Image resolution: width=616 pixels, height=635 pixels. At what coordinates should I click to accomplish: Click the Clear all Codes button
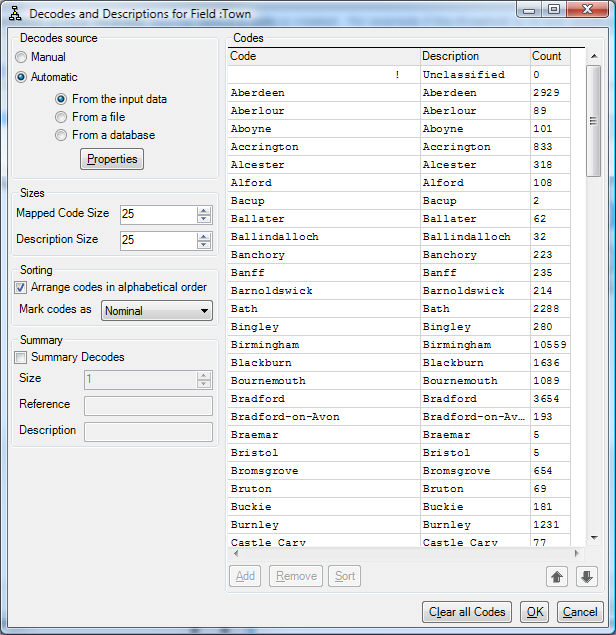[467, 612]
